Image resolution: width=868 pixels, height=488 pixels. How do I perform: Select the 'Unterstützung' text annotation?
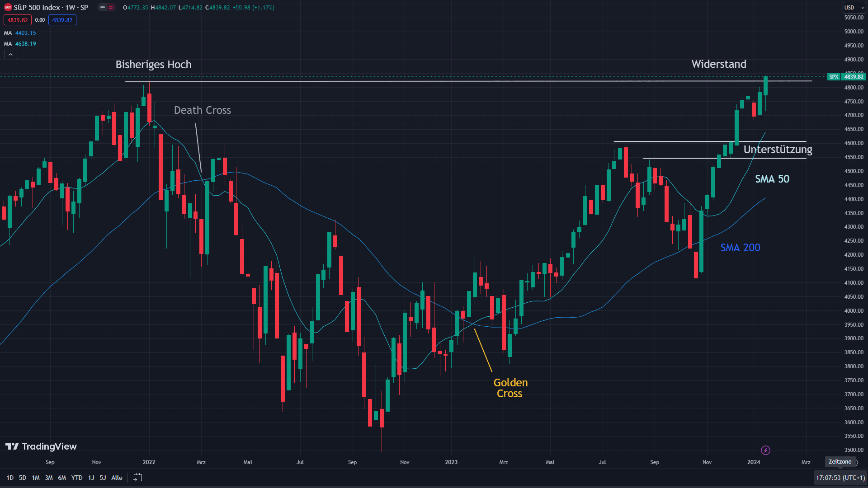click(x=778, y=150)
